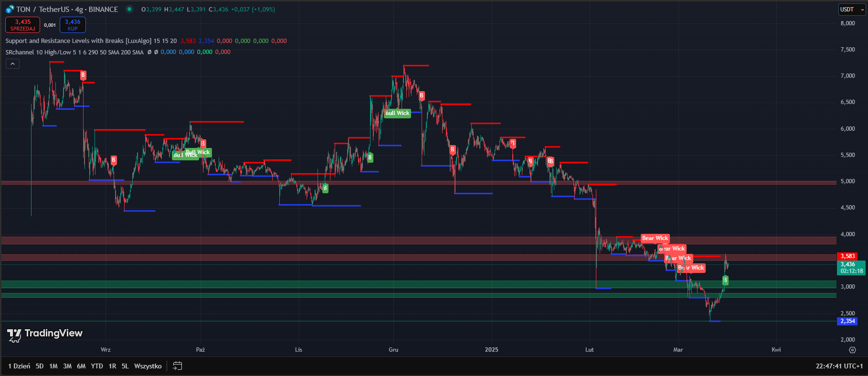Open chart settings hexagon gear icon
This screenshot has width=868, height=376.
click(852, 350)
